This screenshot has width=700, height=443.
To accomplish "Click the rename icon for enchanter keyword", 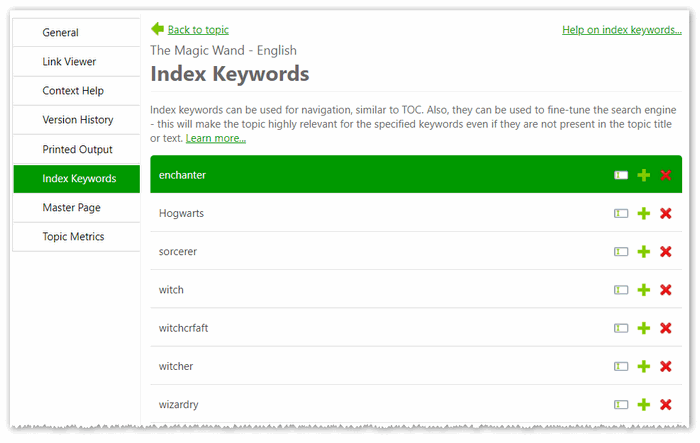I will [621, 175].
